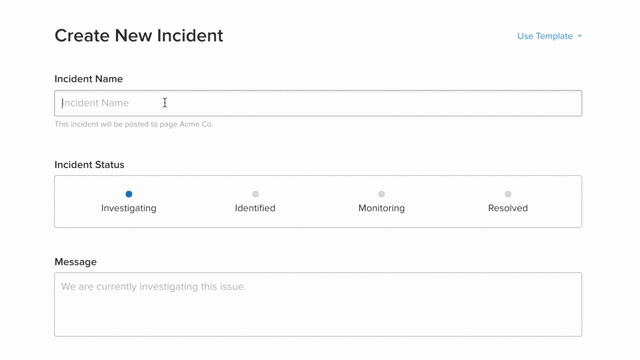Viewport: 640px width, 360px height.
Task: Click the 'Message' label
Action: click(76, 262)
